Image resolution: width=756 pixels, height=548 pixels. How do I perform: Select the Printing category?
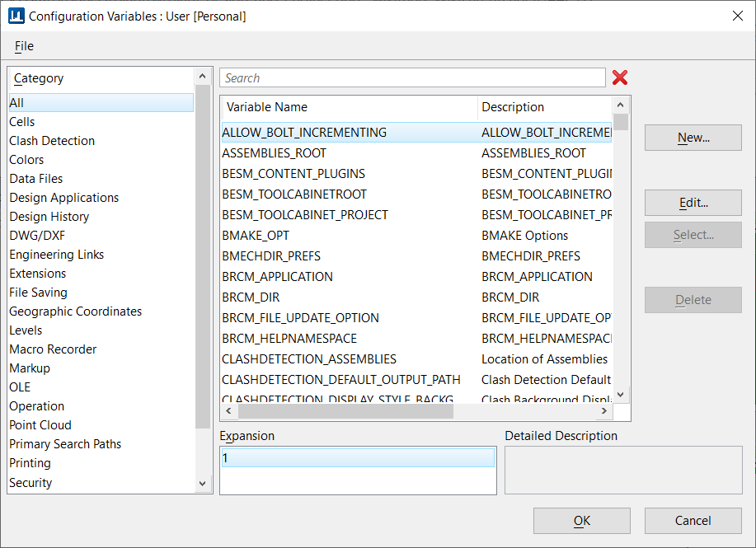coord(30,462)
